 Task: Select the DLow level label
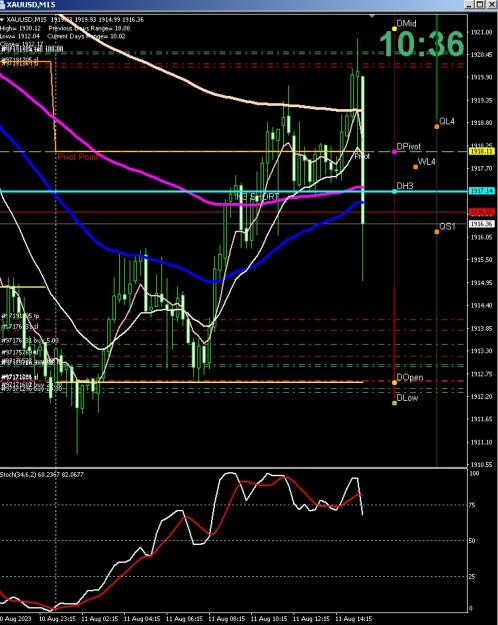coord(407,398)
